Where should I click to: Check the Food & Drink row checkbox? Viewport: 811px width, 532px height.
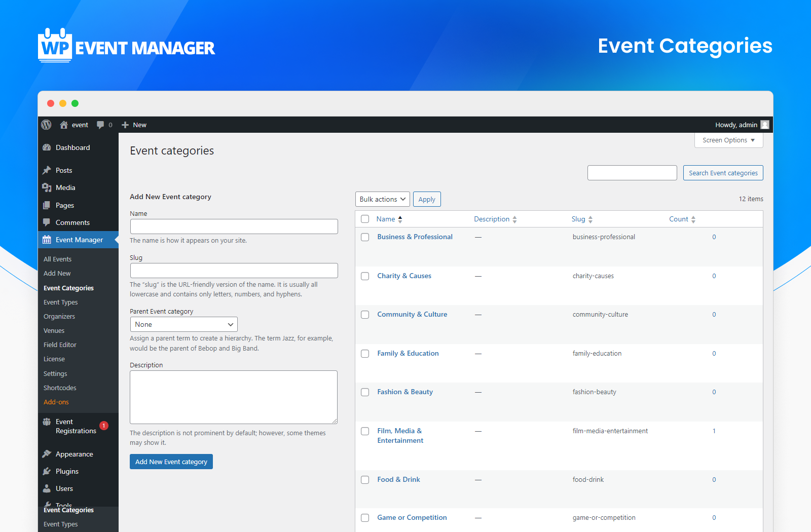(x=365, y=480)
